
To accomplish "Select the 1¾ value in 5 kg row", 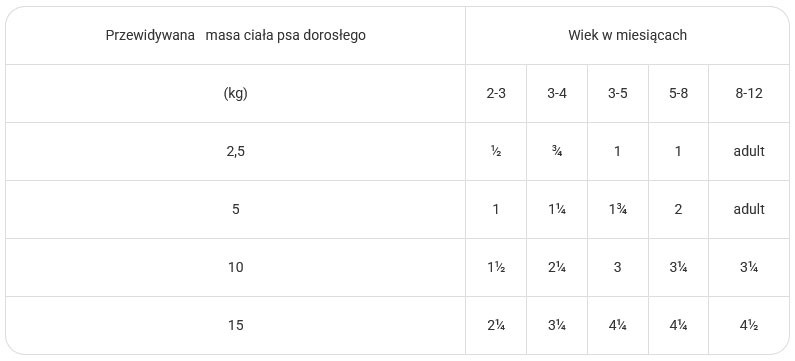I will point(618,209).
